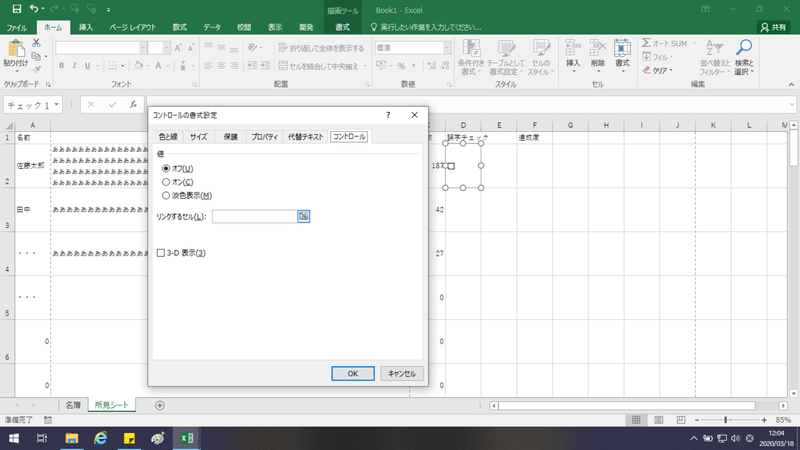800x450 pixels.
Task: Click the Format as Table icon
Action: [506, 49]
